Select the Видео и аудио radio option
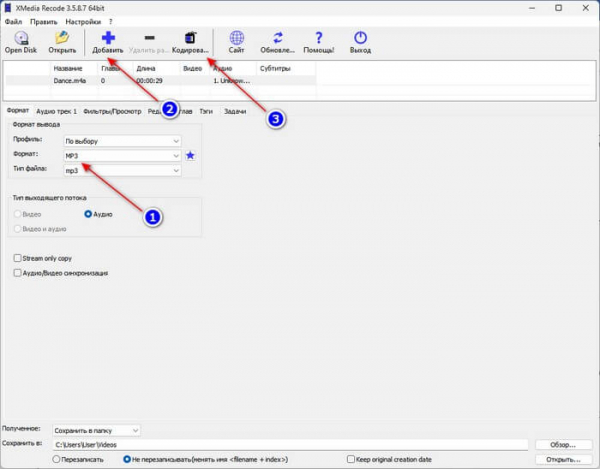600x469 pixels. coord(17,229)
